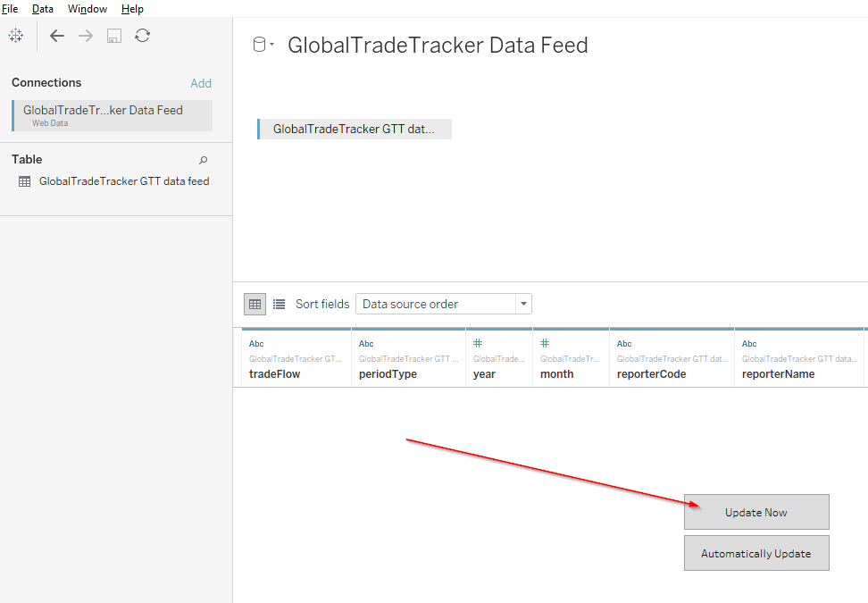Go back with the left arrow icon
This screenshot has width=868, height=603.
(57, 36)
